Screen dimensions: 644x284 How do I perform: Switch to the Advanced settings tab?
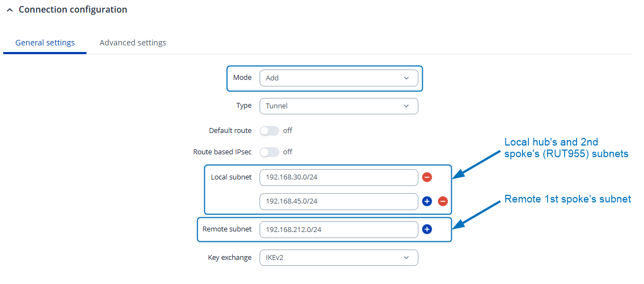coord(133,43)
